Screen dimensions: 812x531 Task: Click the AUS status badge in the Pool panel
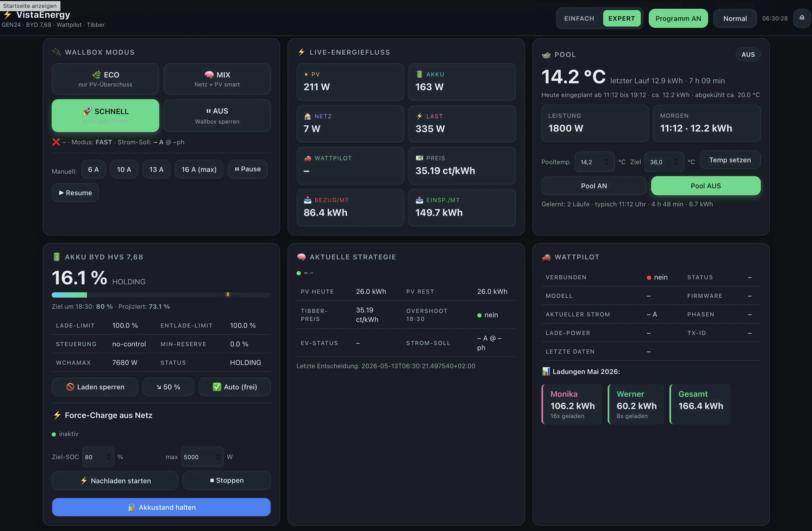pos(748,54)
